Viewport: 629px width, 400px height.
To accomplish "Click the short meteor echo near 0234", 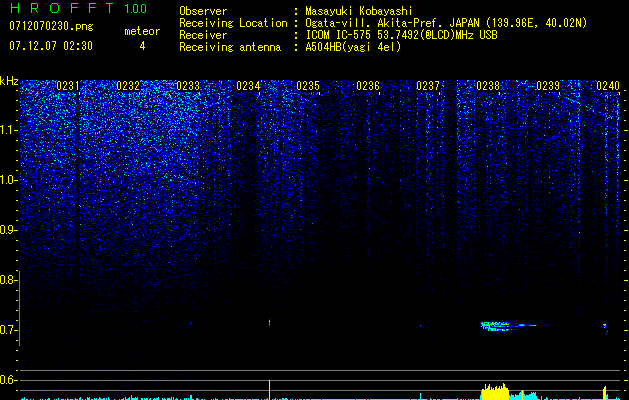I will (x=269, y=322).
